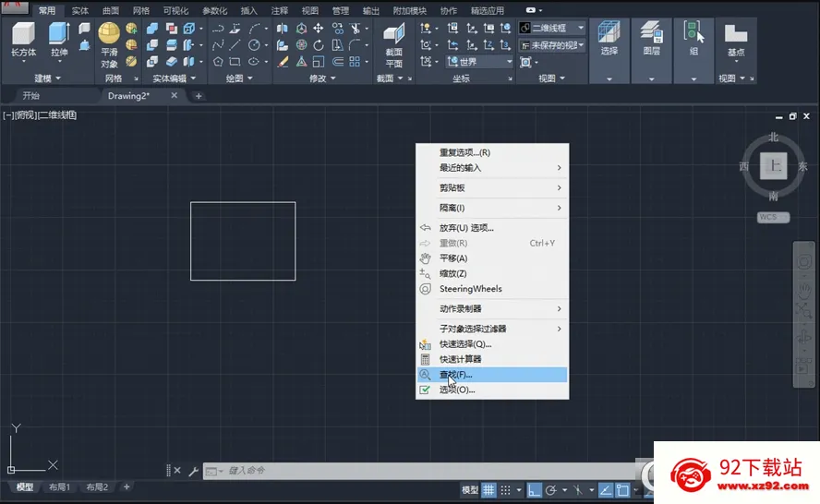The image size is (820, 504).
Task: Select the Rectangle draw tool
Action: click(235, 62)
